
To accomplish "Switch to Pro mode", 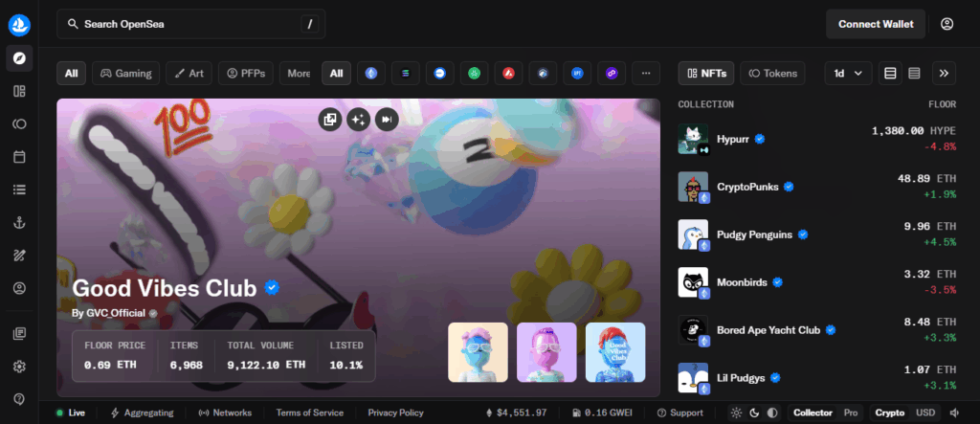I will point(850,413).
